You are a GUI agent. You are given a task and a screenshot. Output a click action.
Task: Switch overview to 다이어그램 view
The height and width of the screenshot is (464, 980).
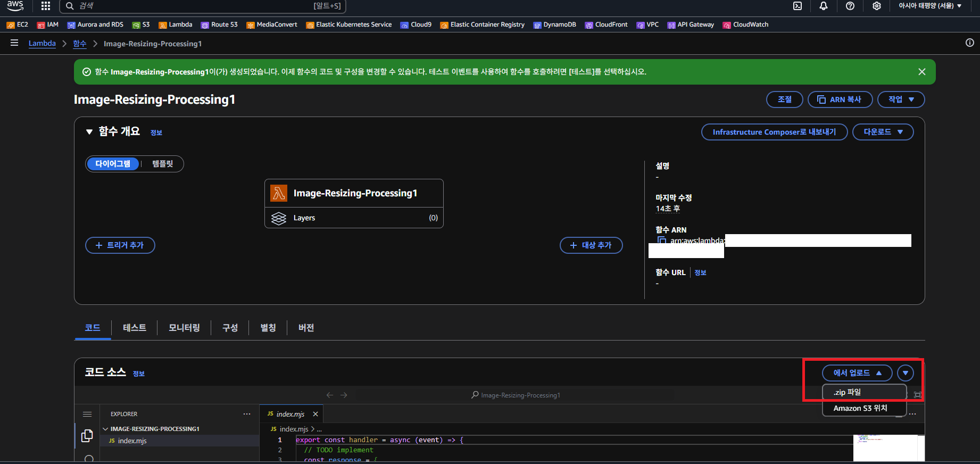click(113, 164)
